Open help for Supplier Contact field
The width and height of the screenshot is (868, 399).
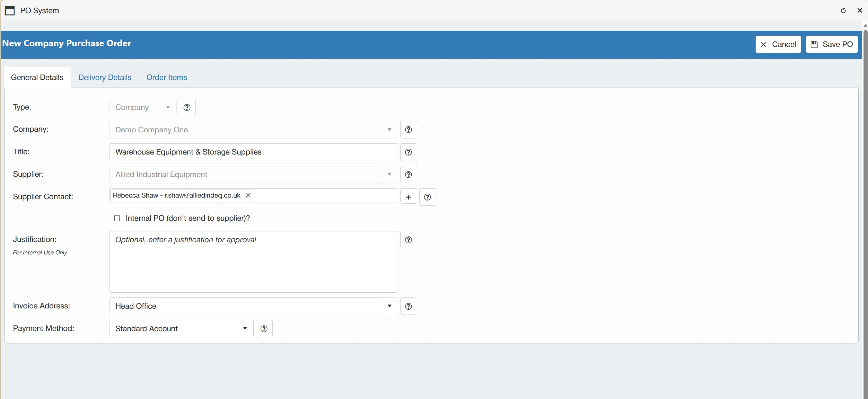tap(428, 197)
